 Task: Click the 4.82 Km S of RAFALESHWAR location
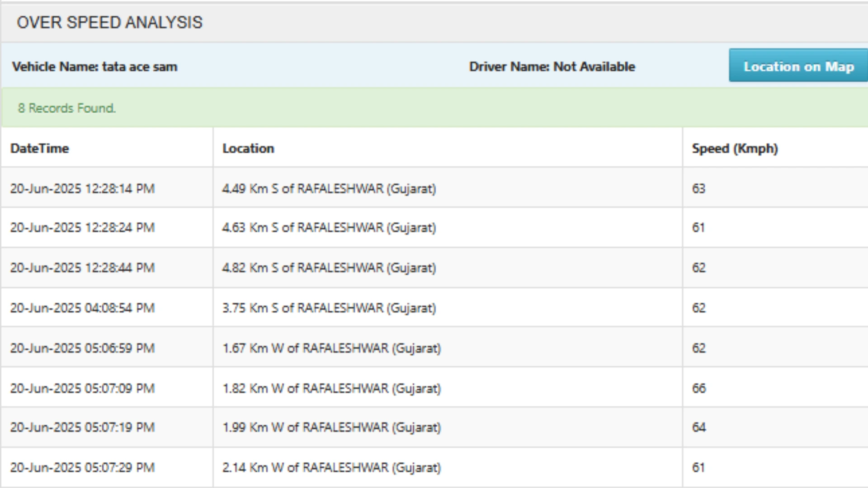click(x=329, y=267)
